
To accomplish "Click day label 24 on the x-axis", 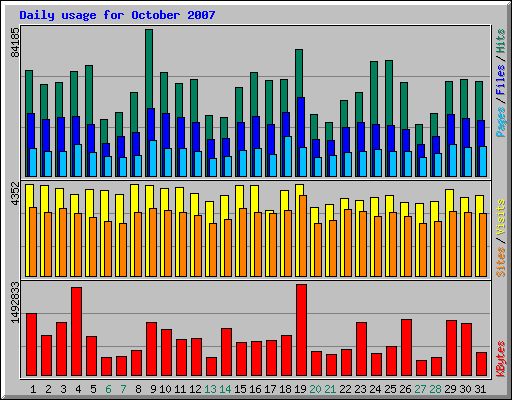I will click(375, 389).
